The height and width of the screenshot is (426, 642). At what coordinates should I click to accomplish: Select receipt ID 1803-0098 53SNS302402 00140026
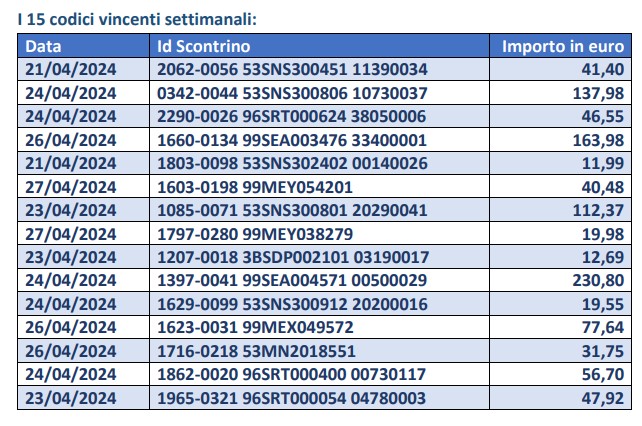[292, 163]
